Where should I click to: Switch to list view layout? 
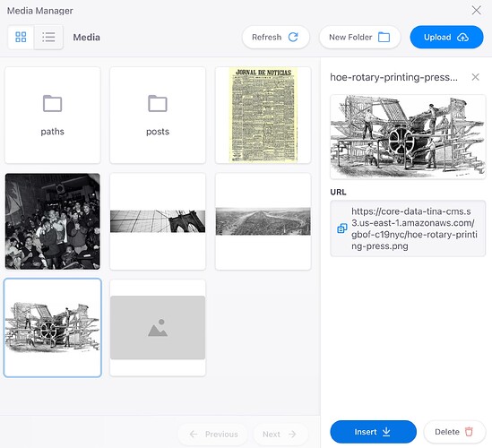[48, 38]
